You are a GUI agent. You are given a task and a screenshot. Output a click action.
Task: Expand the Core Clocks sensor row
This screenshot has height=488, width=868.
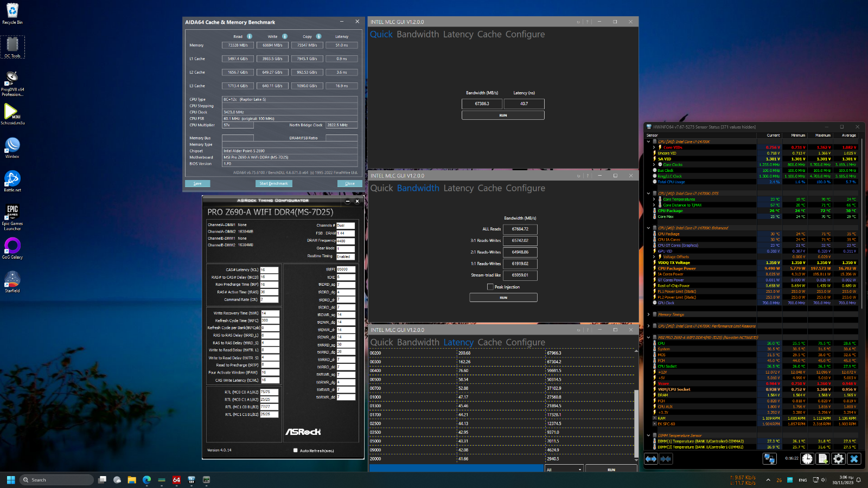click(x=654, y=164)
